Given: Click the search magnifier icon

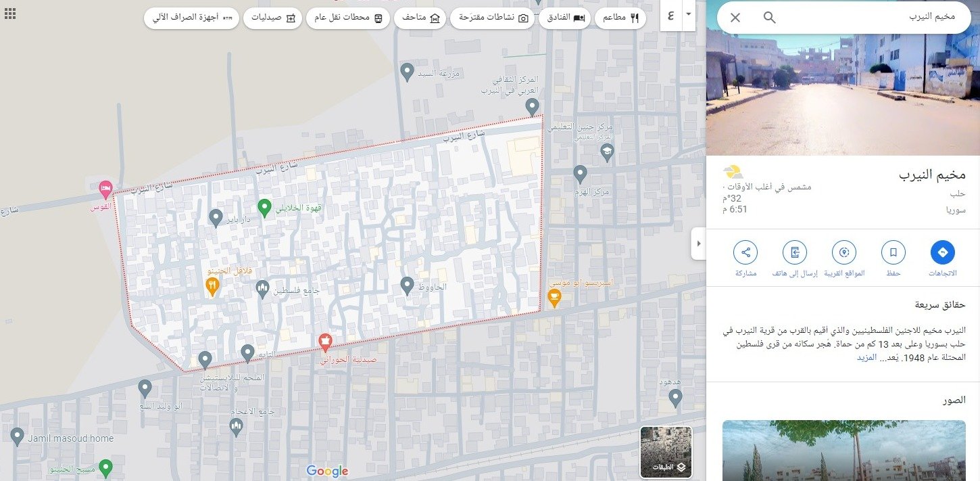Looking at the screenshot, I should pyautogui.click(x=769, y=18).
